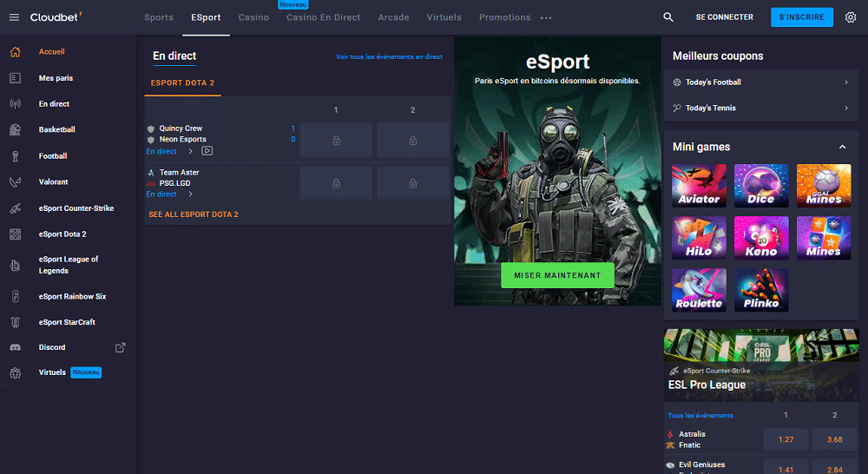The image size is (868, 474).
Task: Click En direct link under Quincy Crew
Action: pos(161,151)
